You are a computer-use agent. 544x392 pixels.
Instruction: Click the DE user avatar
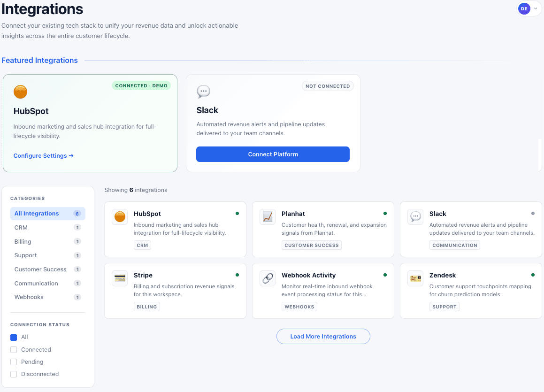(x=524, y=8)
